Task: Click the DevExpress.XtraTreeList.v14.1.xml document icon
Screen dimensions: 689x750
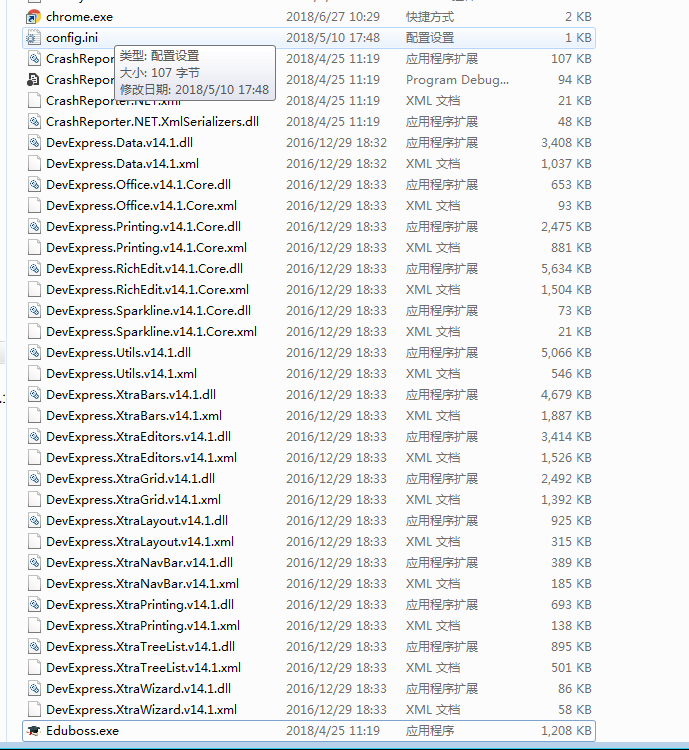Action: coord(33,668)
